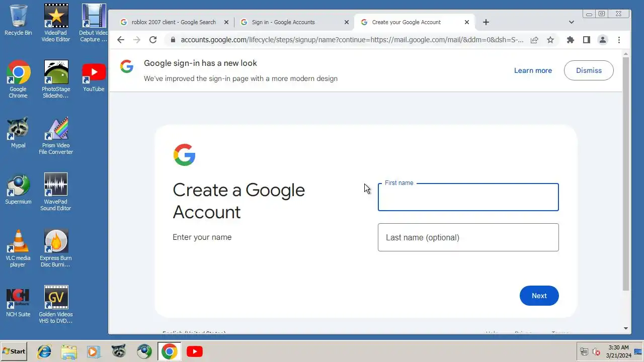
Task: Click the page vertical scrollbar thumb
Action: (x=626, y=173)
